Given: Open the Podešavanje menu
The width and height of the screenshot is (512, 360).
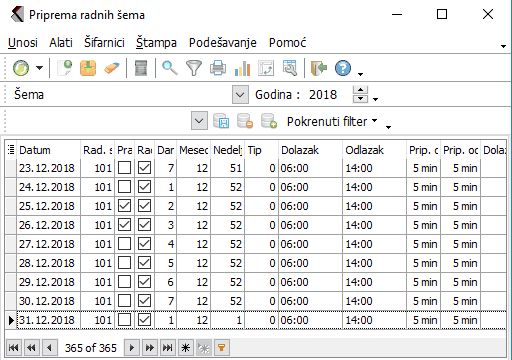Looking at the screenshot, I should click(223, 43).
